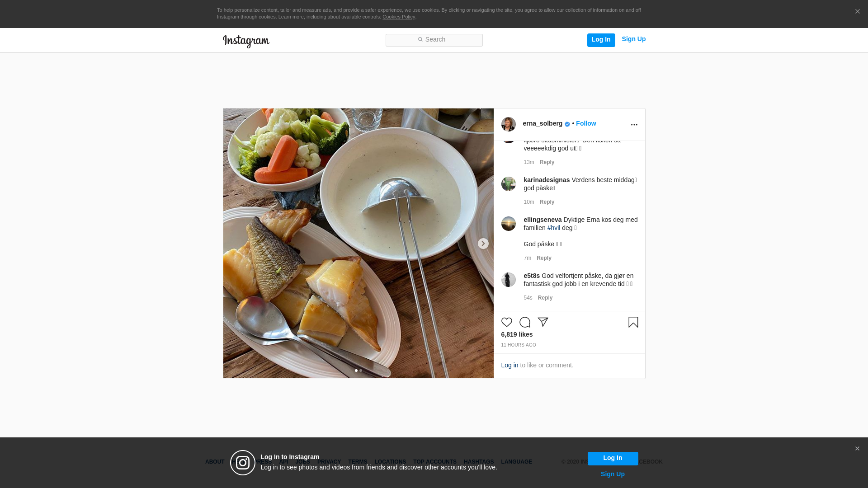
Task: Open the comment bubble icon
Action: 524,322
